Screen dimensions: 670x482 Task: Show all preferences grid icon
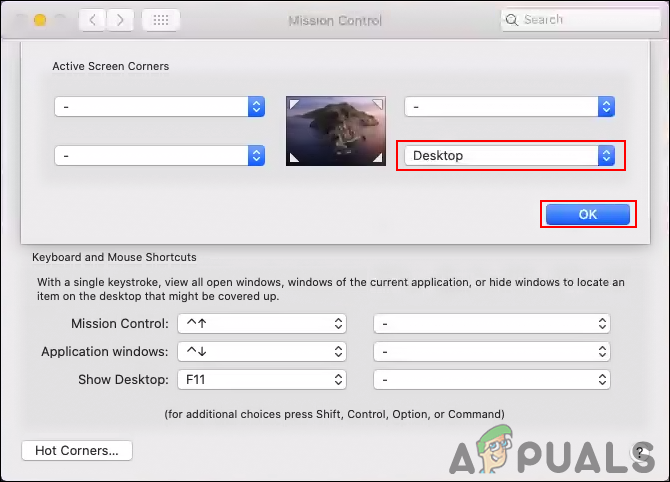[161, 20]
